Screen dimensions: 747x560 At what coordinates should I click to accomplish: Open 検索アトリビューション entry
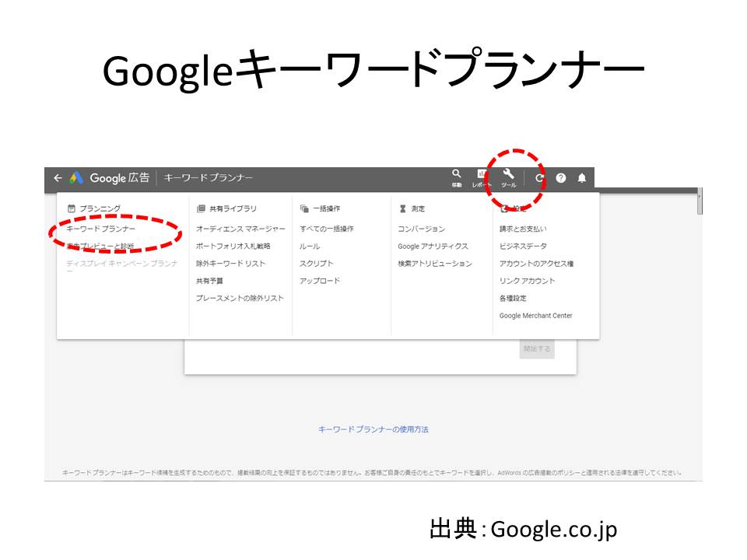pos(435,264)
